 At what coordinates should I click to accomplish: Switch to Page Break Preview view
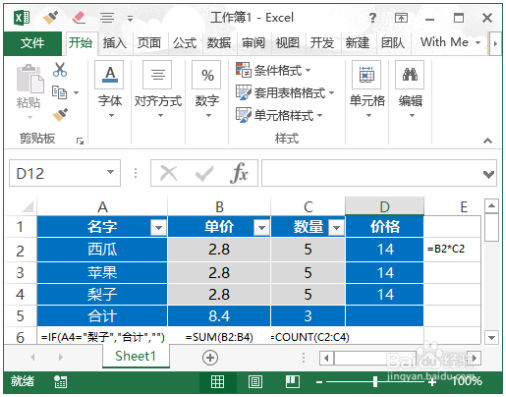[x=293, y=382]
